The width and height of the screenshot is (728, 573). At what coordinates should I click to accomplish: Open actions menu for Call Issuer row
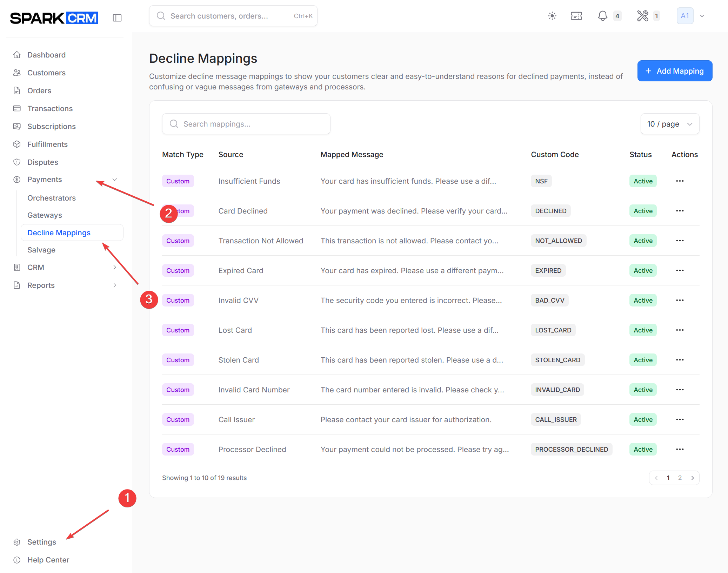680,419
